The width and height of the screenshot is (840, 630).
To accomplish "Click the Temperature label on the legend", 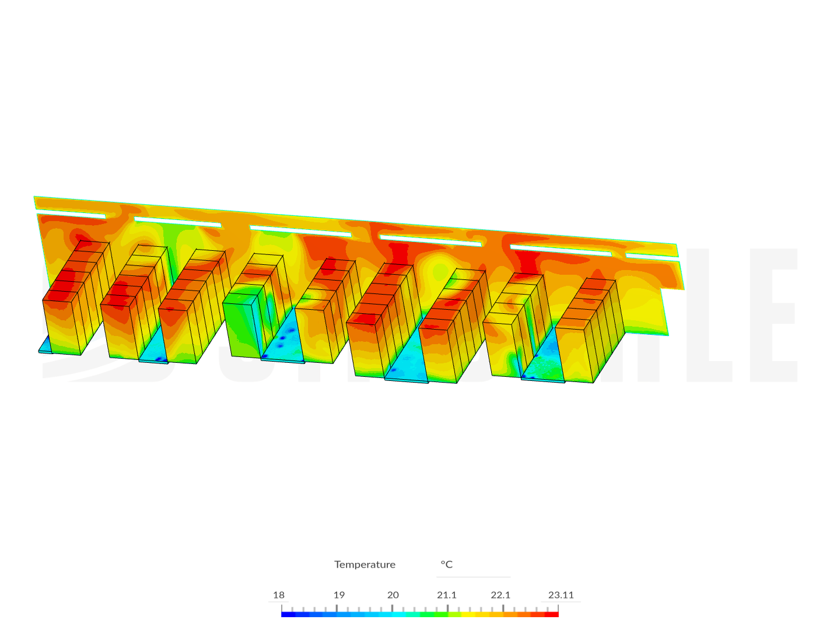I will pyautogui.click(x=365, y=564).
